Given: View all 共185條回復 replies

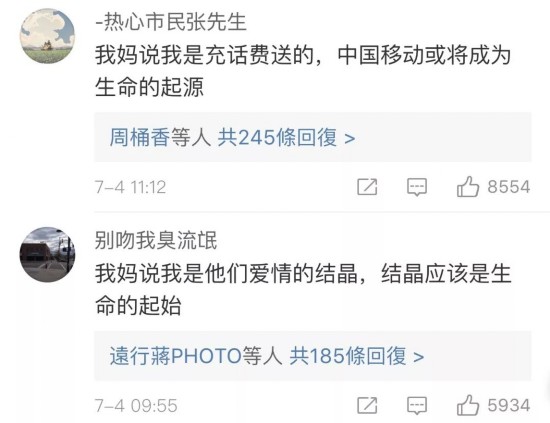Looking at the screenshot, I should 348,356.
